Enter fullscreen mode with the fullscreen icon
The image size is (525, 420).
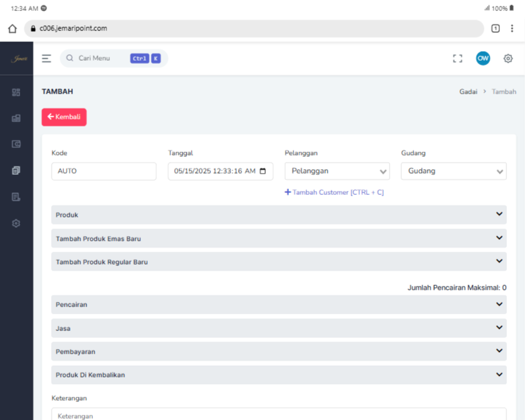[x=457, y=59]
